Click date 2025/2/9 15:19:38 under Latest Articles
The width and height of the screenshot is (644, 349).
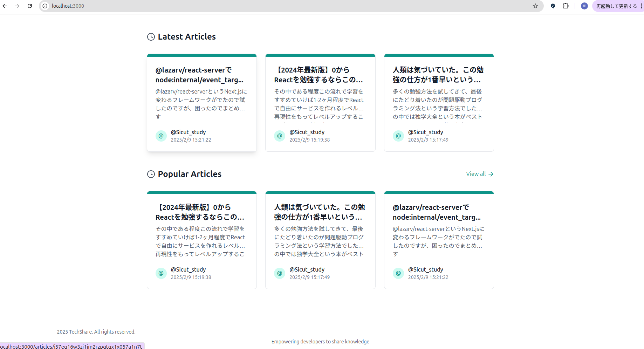(310, 140)
